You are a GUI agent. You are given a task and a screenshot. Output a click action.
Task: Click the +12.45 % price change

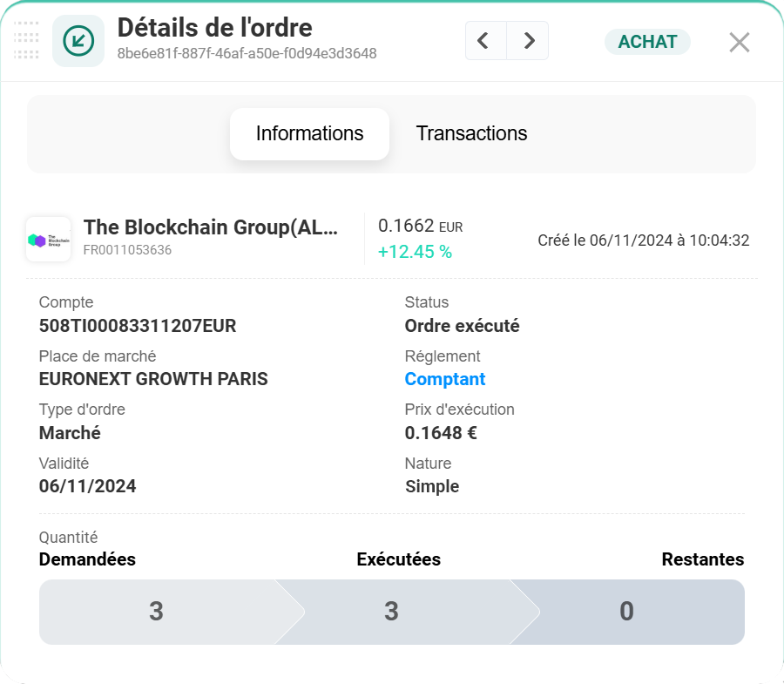[x=415, y=252]
